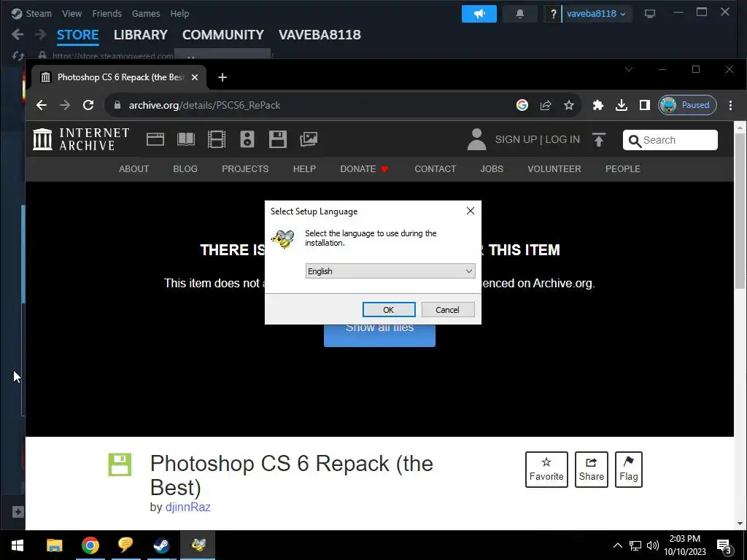Image resolution: width=747 pixels, height=560 pixels.
Task: Click Steam help question mark icon
Action: coord(553,14)
